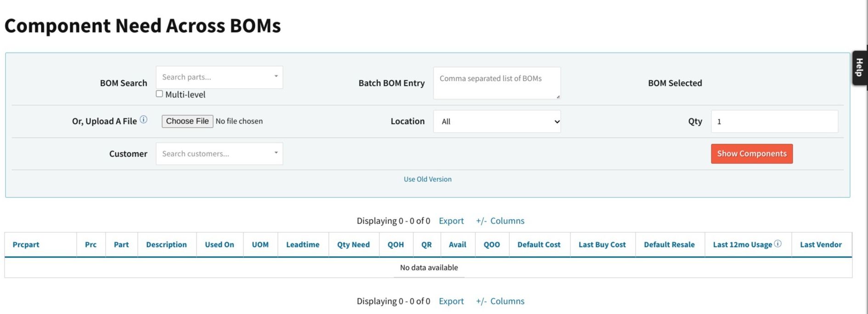Open the BOM Search parts dropdown
The width and height of the screenshot is (868, 314).
(219, 77)
